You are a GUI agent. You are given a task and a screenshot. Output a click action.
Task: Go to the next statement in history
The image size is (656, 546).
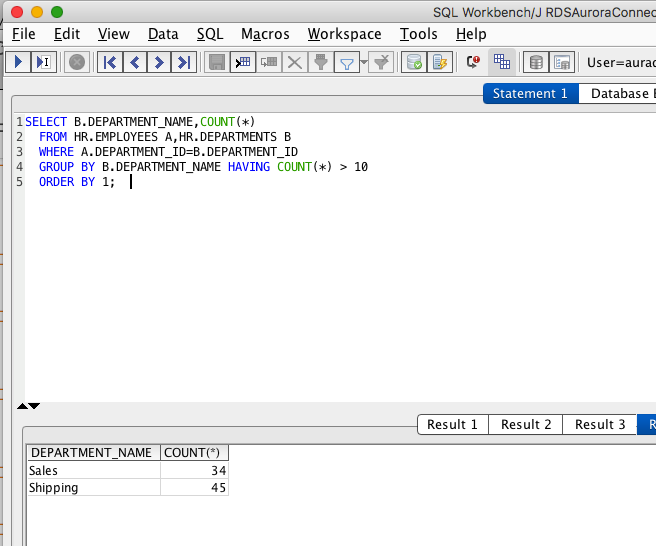coord(158,62)
